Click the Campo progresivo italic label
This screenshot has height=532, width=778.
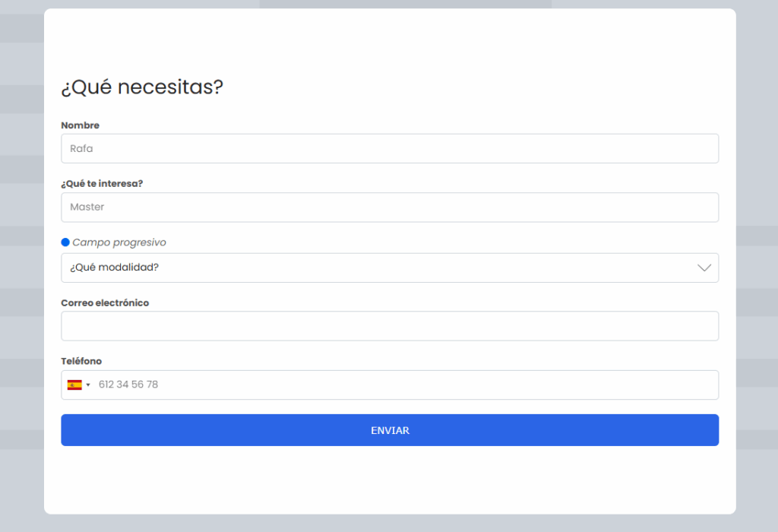[x=119, y=242]
